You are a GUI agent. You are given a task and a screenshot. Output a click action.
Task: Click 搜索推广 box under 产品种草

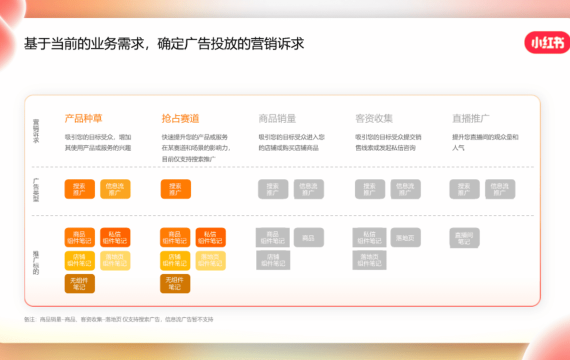(80, 189)
